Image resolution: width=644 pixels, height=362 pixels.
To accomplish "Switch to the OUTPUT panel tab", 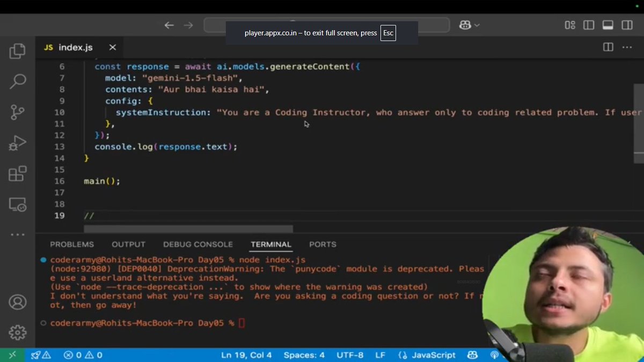I will point(128,244).
